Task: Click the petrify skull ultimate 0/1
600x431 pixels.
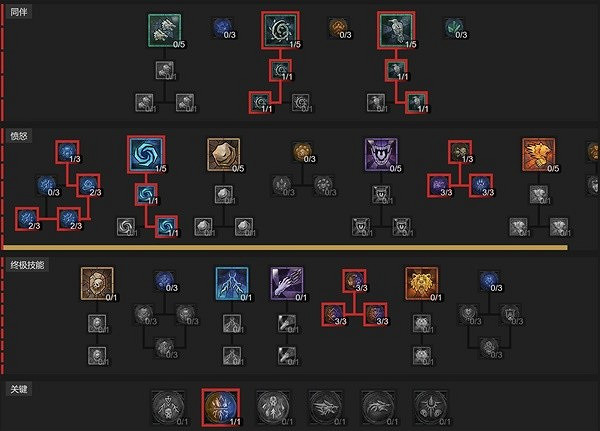Action: click(97, 284)
